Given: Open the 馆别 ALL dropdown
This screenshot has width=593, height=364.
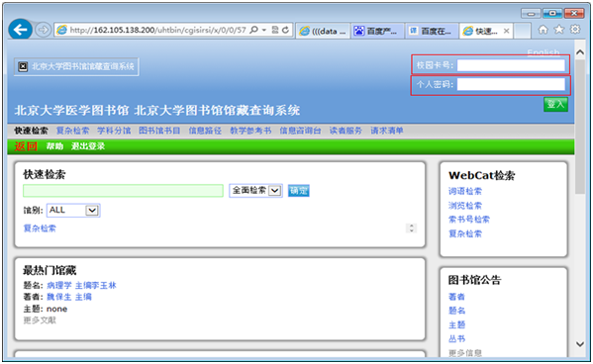Looking at the screenshot, I should pyautogui.click(x=91, y=210).
